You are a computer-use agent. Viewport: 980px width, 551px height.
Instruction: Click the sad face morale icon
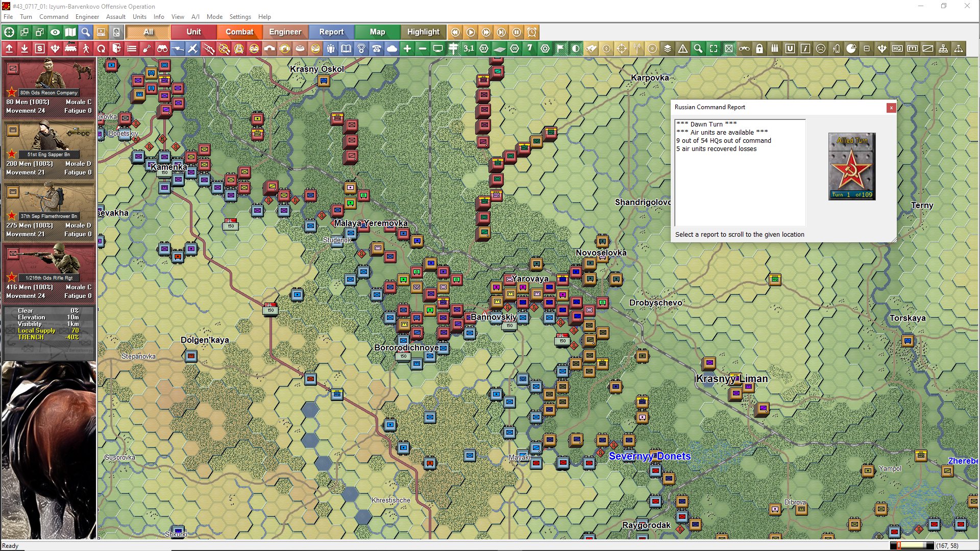coord(821,49)
